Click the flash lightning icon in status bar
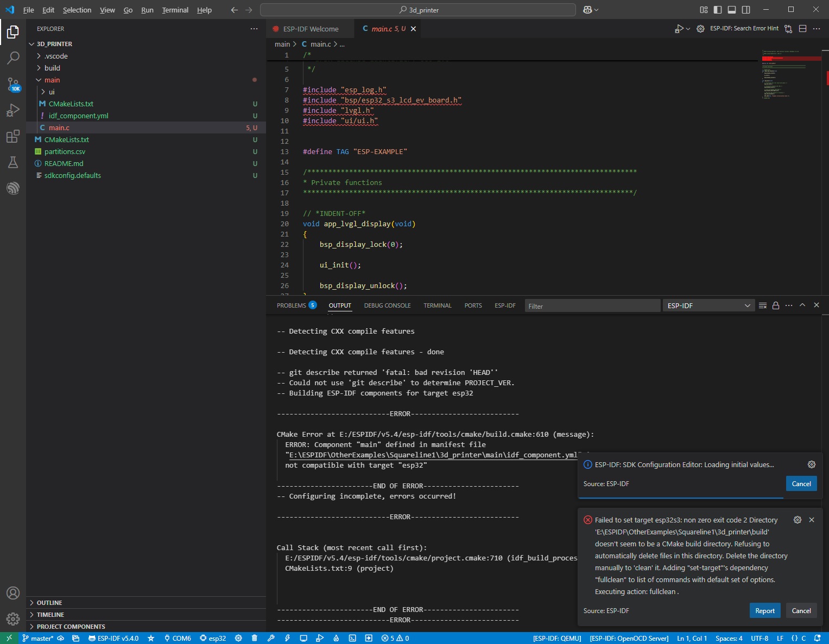This screenshot has height=644, width=829. tap(287, 639)
